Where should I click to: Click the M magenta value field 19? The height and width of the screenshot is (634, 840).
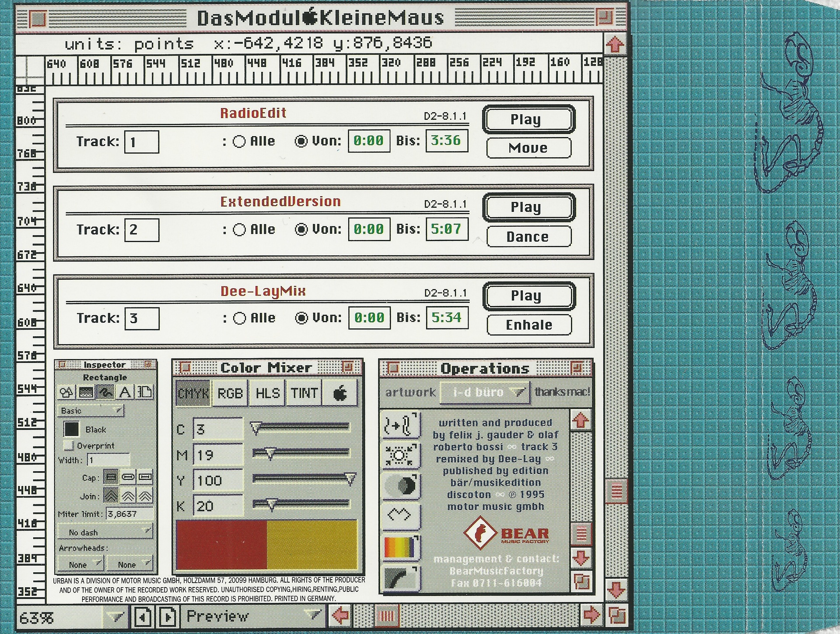click(x=218, y=455)
